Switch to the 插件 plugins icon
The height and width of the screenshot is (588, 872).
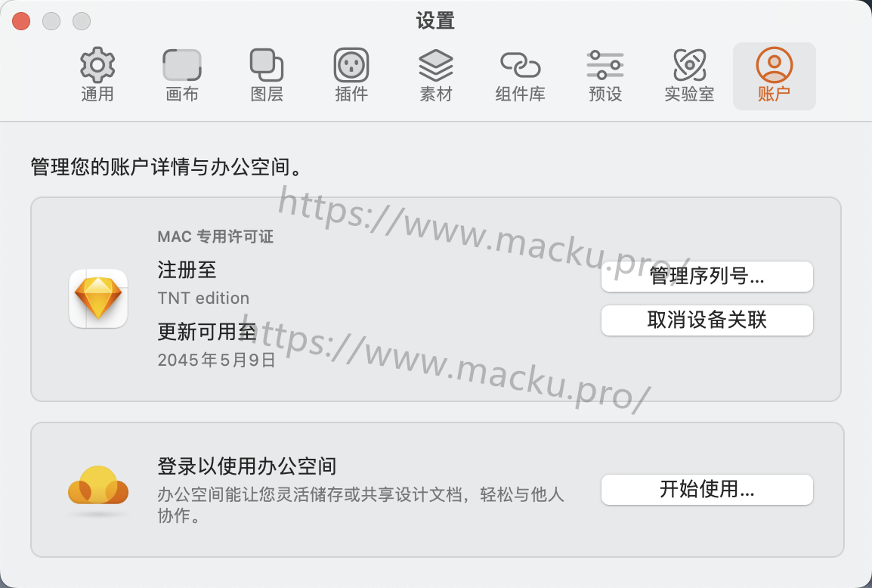tap(351, 65)
